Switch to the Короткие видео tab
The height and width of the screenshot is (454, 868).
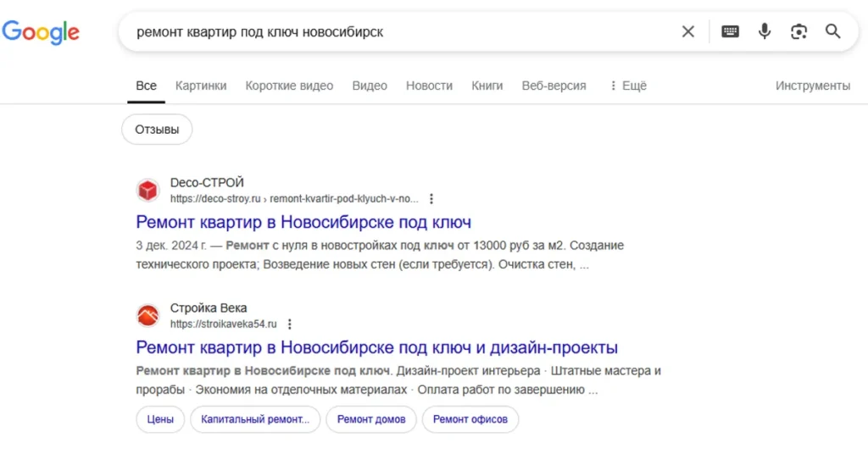coord(290,86)
